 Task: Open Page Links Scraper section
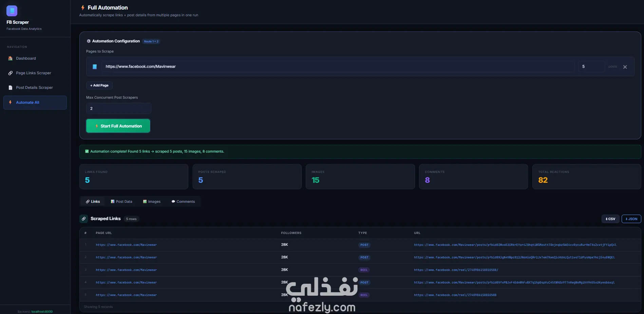coord(35,73)
